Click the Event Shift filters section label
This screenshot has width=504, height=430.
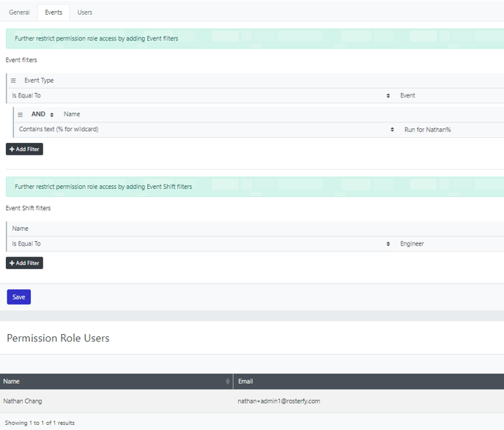[29, 208]
